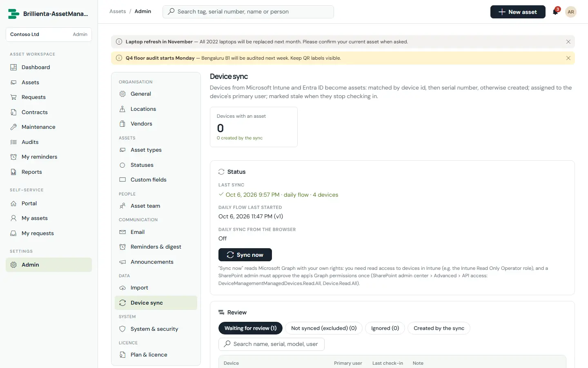Screen dimensions: 588x368
Task: Open the Contoso Ltd organisation switcher
Action: 49,34
